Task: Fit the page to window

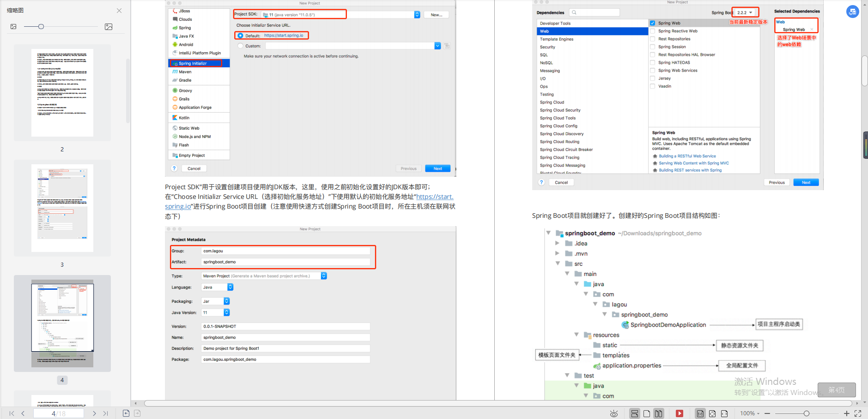Action: 712,413
